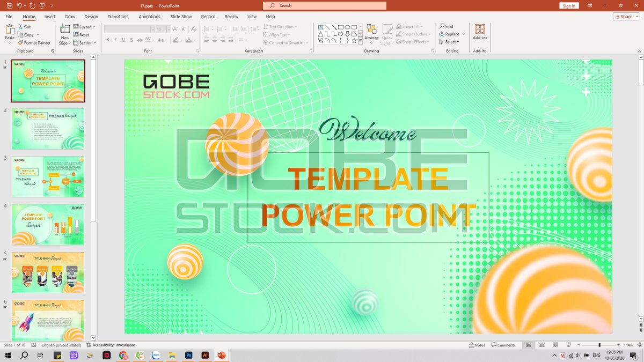The width and height of the screenshot is (644, 362).
Task: Open the Section dropdown
Action: 84,43
